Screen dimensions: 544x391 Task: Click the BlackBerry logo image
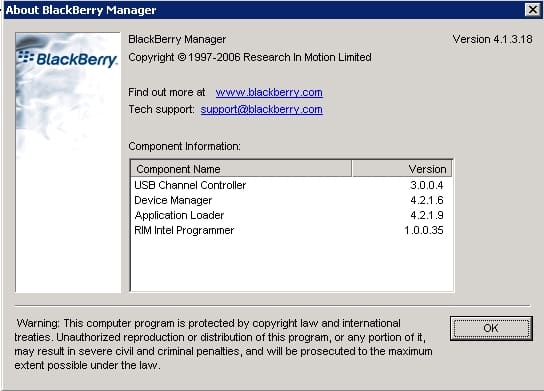68,162
